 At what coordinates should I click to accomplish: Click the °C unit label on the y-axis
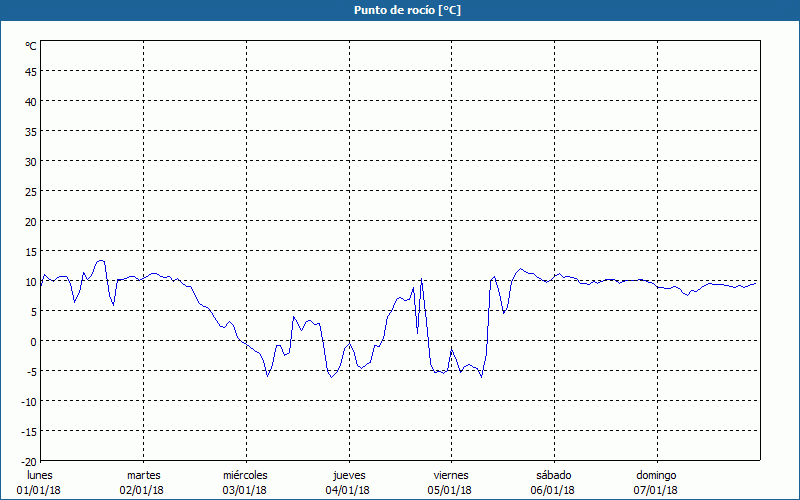(31, 46)
